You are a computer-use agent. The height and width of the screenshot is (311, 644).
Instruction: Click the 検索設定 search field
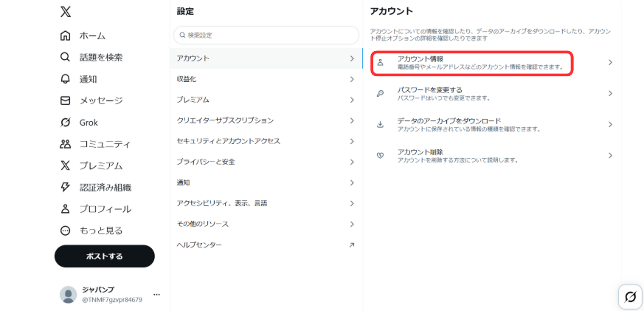click(x=266, y=35)
